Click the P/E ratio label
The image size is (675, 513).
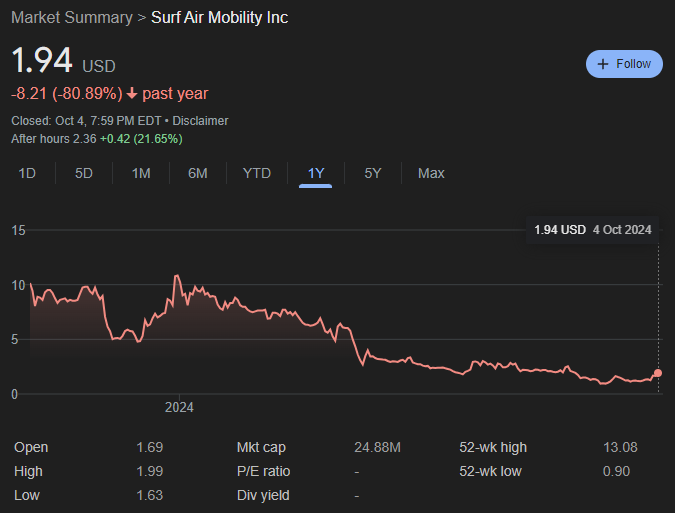point(263,472)
